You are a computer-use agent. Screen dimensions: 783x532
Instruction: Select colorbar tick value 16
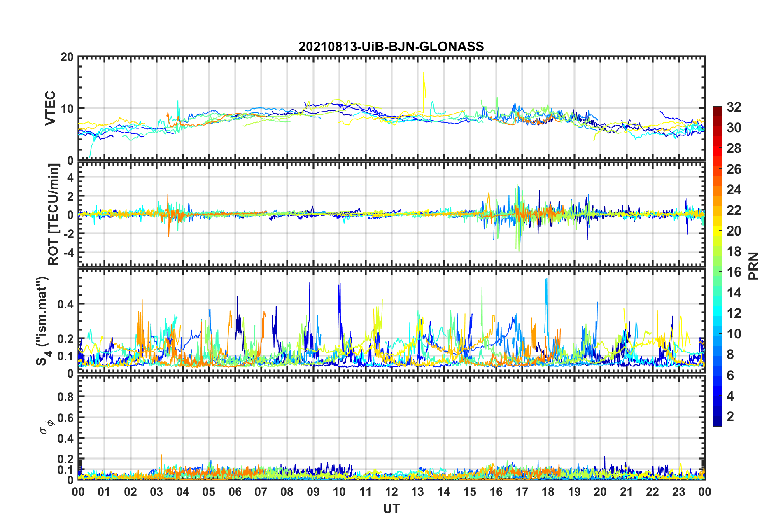pos(734,272)
